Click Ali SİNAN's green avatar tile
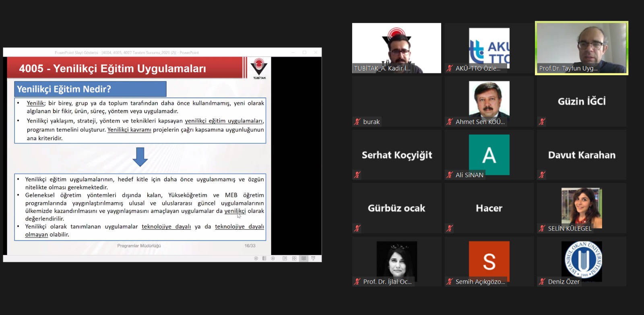Screen dimensions: 644x315 [x=489, y=155]
